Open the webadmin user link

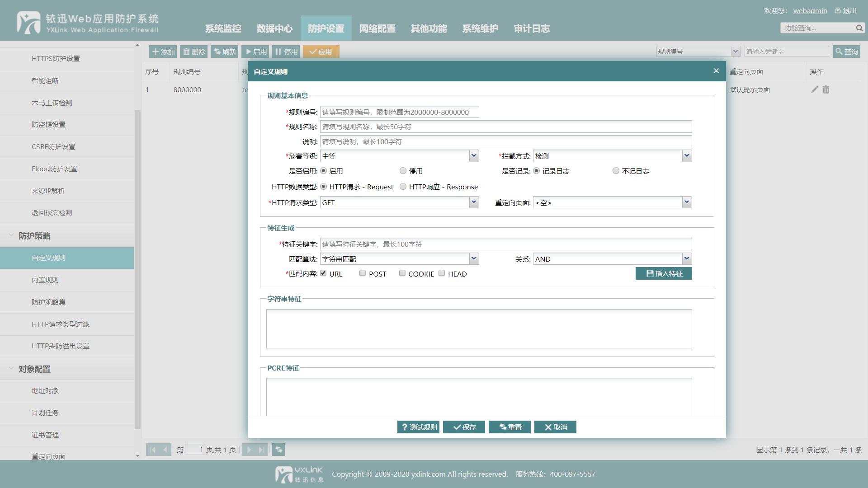coord(810,10)
